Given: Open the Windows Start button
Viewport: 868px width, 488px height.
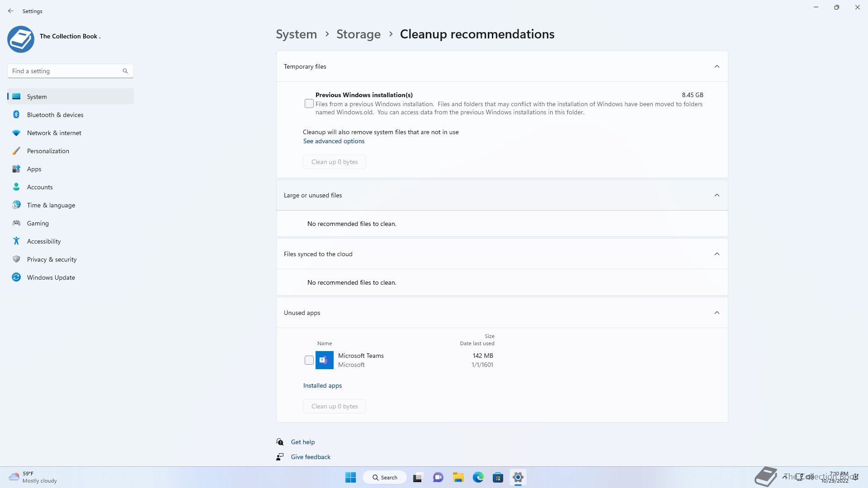Looking at the screenshot, I should 351,477.
